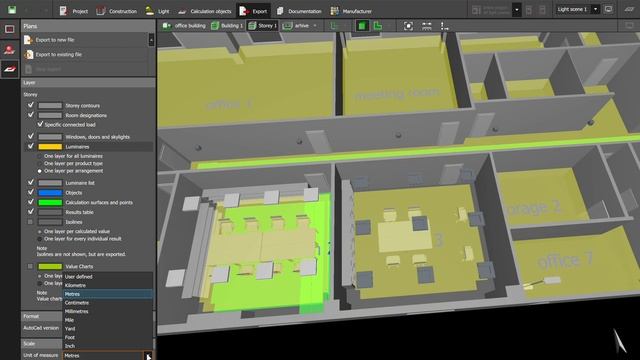This screenshot has width=640, height=360.
Task: Select the 3D view green cube icon
Action: [x=362, y=26]
